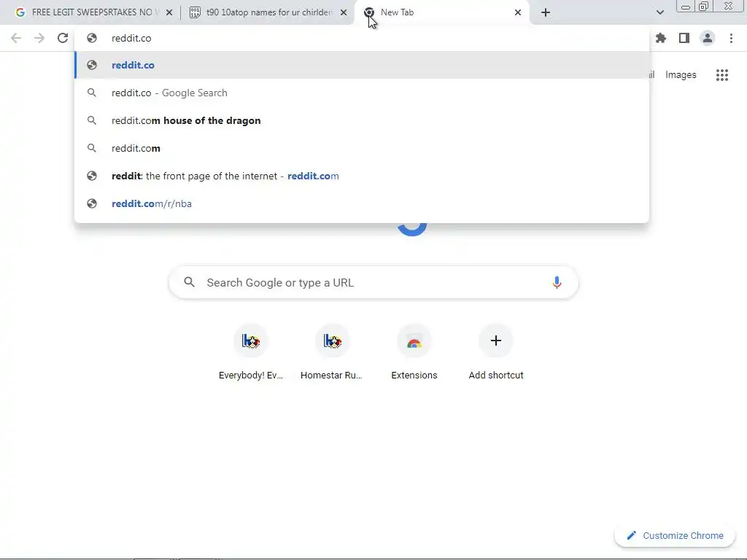Click the magnifier icon beside reddit.co - Google Search

point(92,93)
